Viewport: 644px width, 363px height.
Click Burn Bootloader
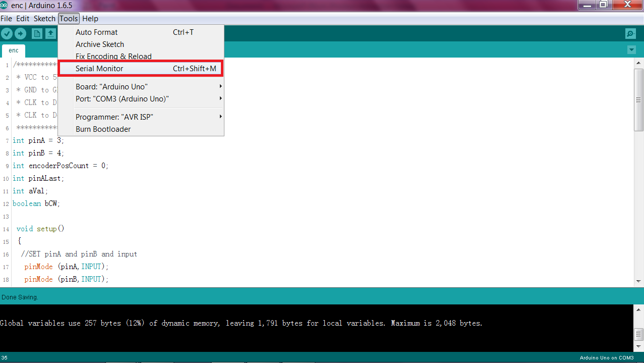click(x=103, y=129)
